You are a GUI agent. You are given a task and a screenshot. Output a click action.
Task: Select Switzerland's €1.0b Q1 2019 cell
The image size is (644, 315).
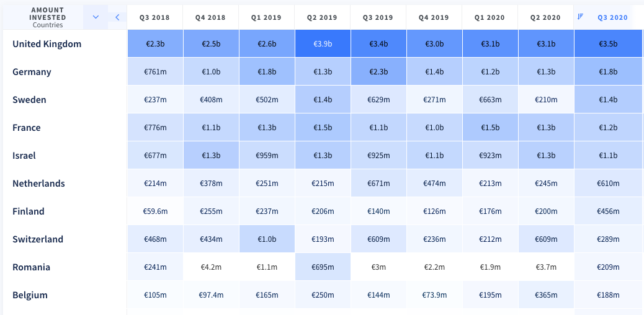pos(266,239)
